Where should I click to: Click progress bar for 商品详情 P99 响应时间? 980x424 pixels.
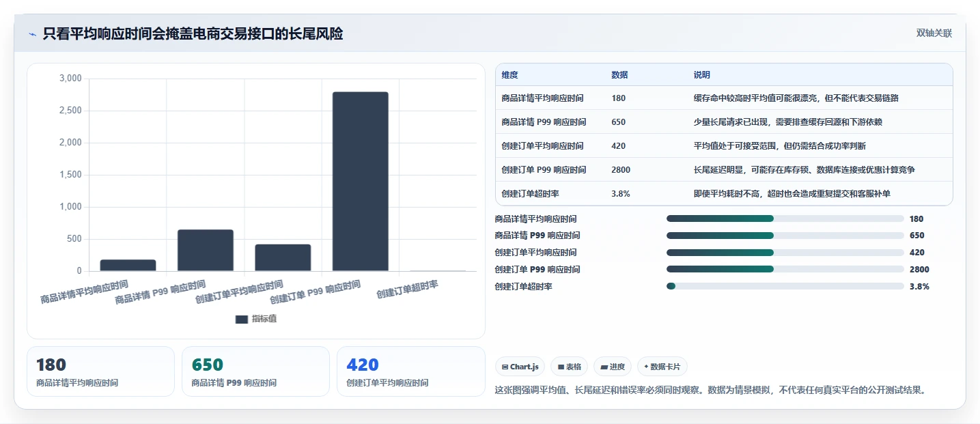[x=785, y=236]
